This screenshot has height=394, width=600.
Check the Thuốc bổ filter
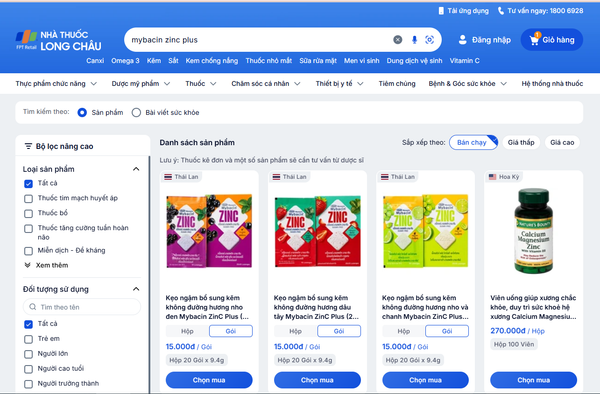click(28, 213)
